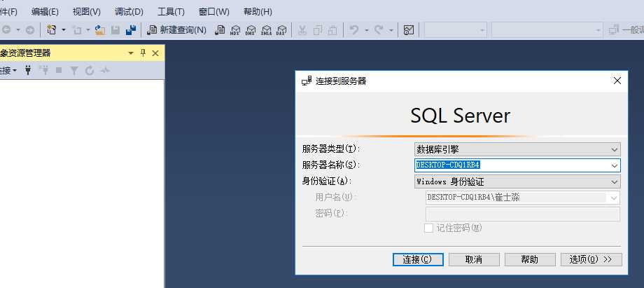Click the Filter funnel icon in Object Explorer
This screenshot has width=644, height=288.
(x=74, y=71)
